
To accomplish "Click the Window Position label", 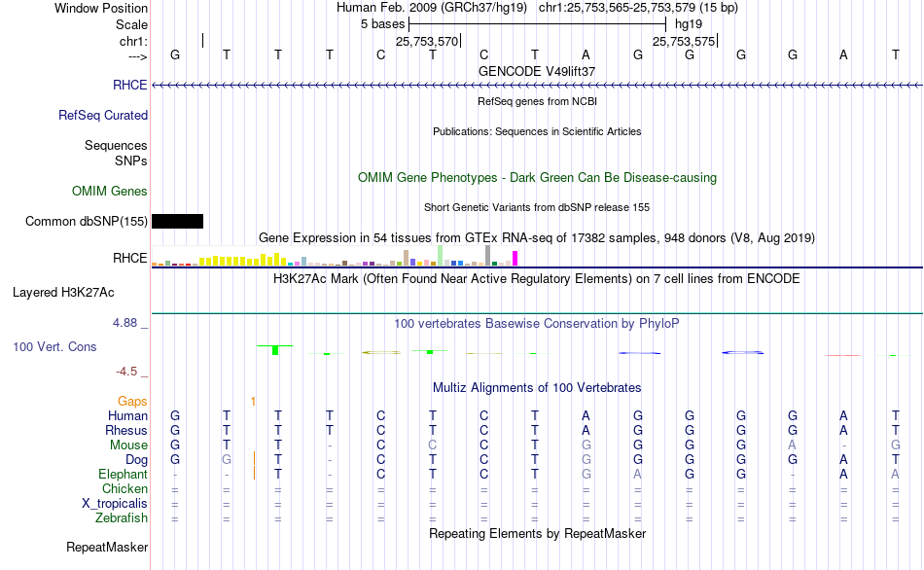I will click(x=101, y=8).
